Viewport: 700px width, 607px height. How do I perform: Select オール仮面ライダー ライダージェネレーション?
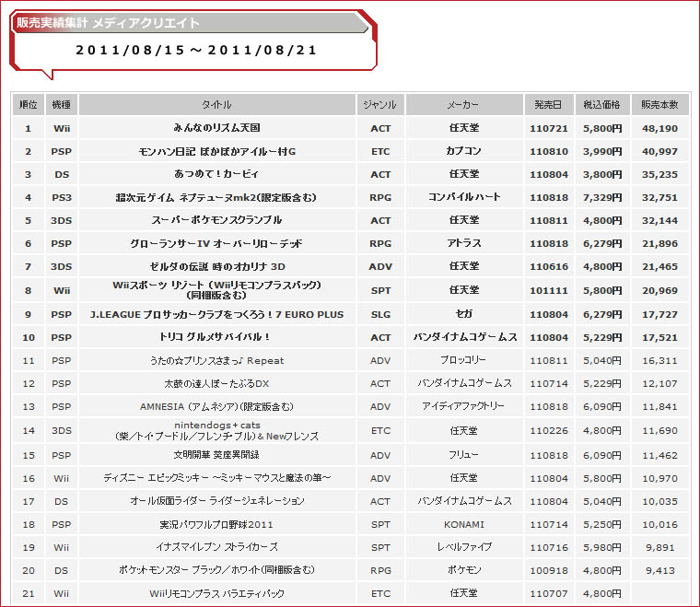(217, 501)
